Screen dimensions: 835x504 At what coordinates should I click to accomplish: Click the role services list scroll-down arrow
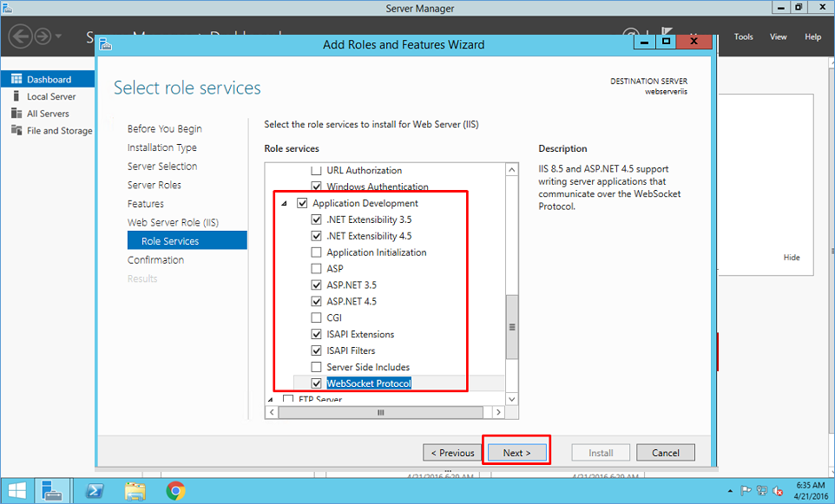[512, 399]
